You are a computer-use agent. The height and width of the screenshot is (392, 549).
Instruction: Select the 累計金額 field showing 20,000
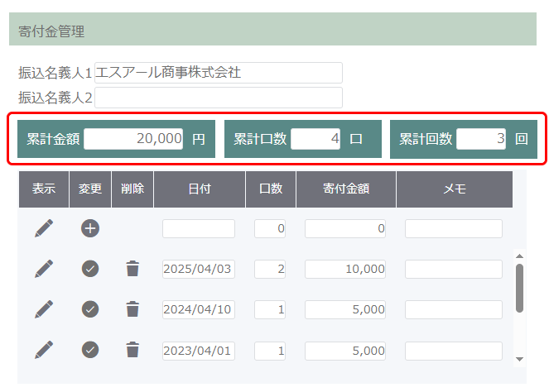click(x=133, y=139)
